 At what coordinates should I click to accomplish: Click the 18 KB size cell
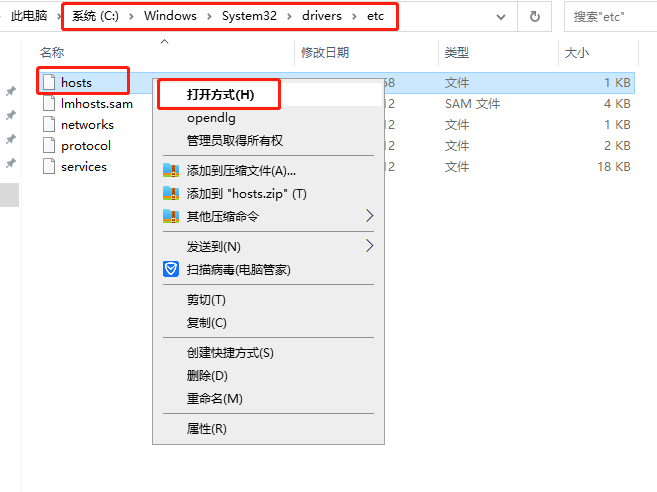coord(614,166)
